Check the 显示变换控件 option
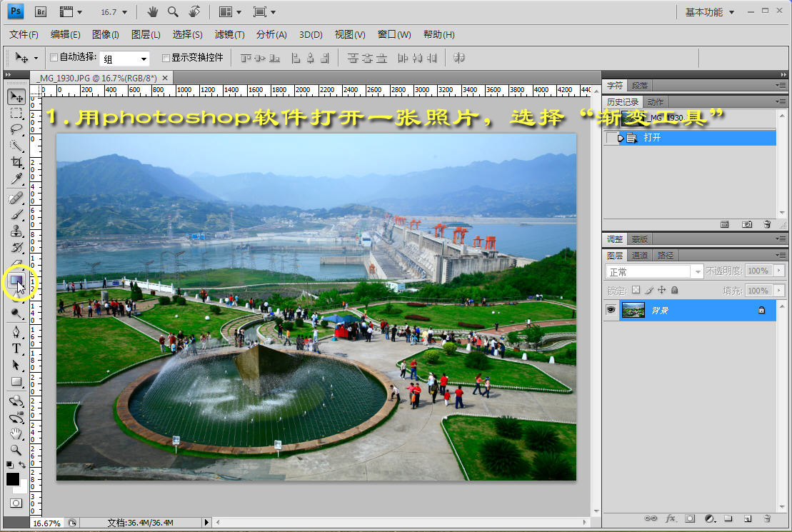 tap(166, 58)
